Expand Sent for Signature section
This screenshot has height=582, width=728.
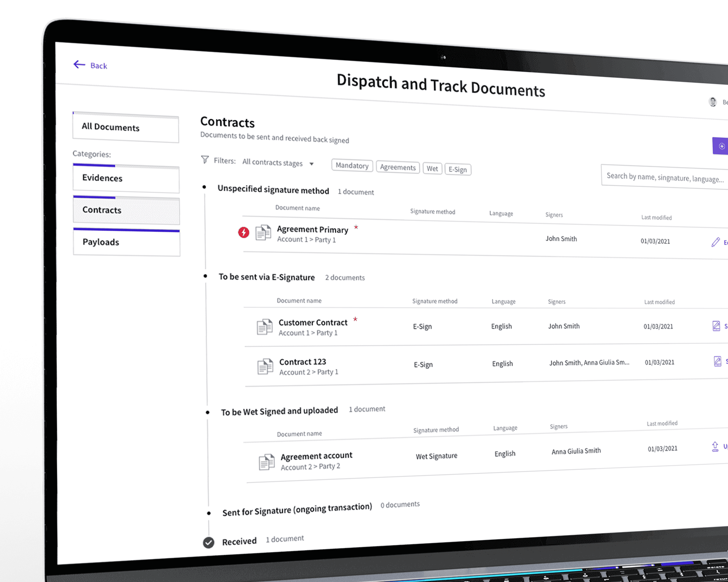pos(297,510)
